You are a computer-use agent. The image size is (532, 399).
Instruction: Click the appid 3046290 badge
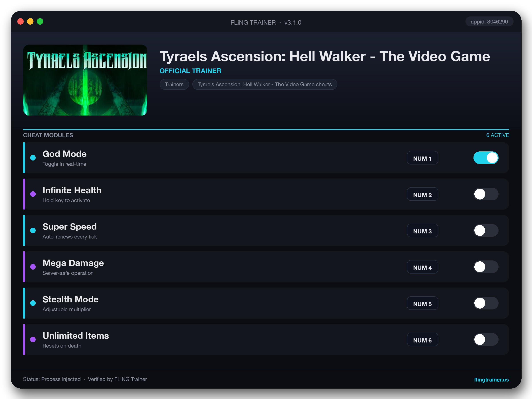(x=489, y=22)
